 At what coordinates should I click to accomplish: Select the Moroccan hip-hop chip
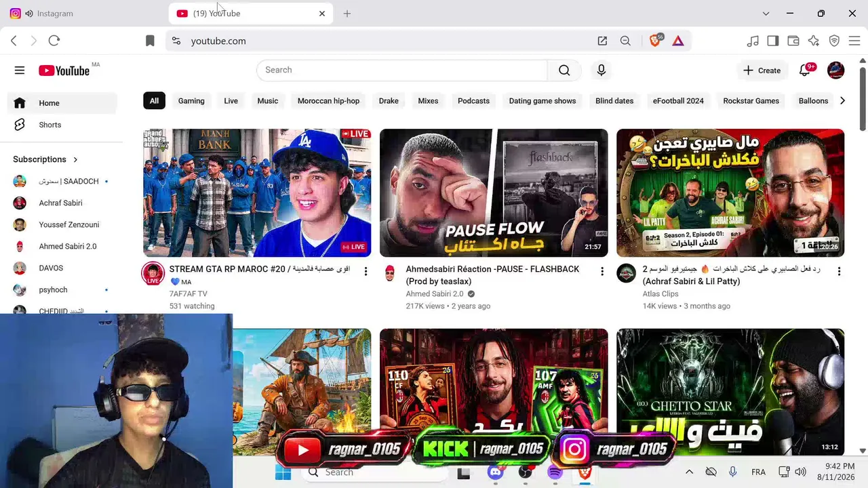(x=328, y=101)
